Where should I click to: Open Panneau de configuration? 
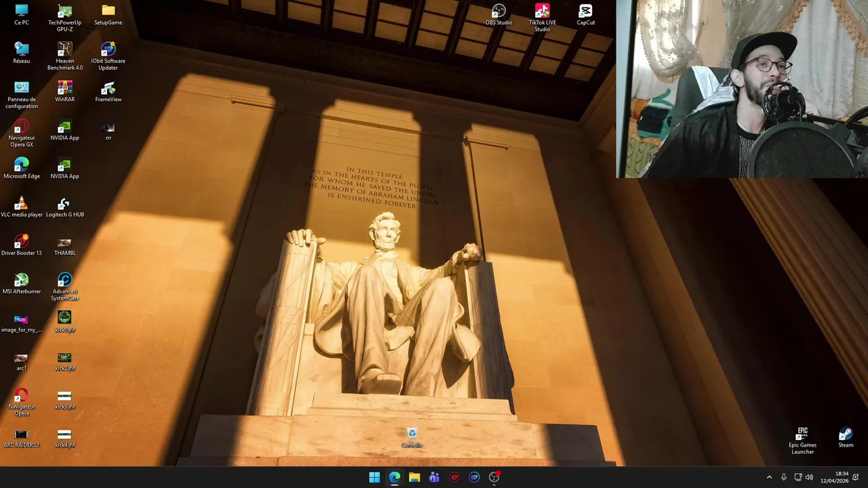(22, 96)
